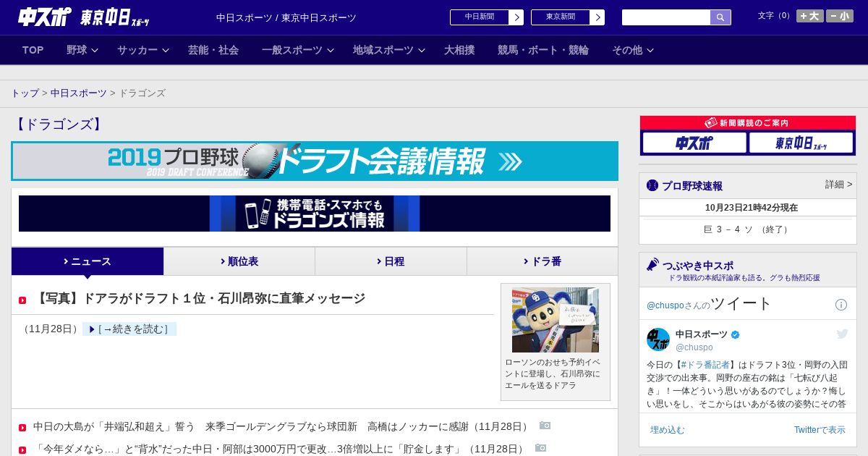Expand the 地域スポーツ navigation dropdown
This screenshot has height=456, width=868.
point(389,50)
